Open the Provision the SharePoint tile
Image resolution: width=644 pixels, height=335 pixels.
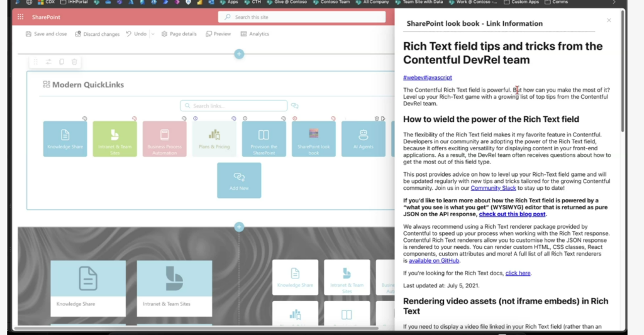pos(264,139)
